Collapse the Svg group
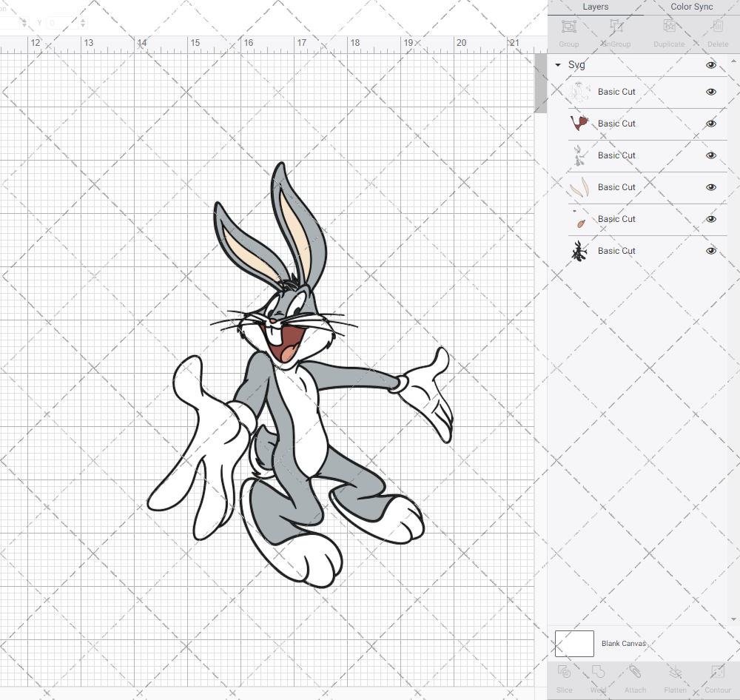 click(558, 65)
